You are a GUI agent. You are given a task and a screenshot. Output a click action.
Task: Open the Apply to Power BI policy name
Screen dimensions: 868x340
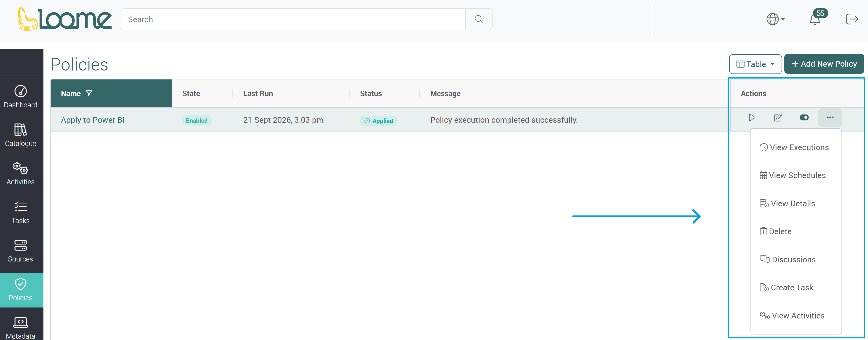(x=93, y=120)
